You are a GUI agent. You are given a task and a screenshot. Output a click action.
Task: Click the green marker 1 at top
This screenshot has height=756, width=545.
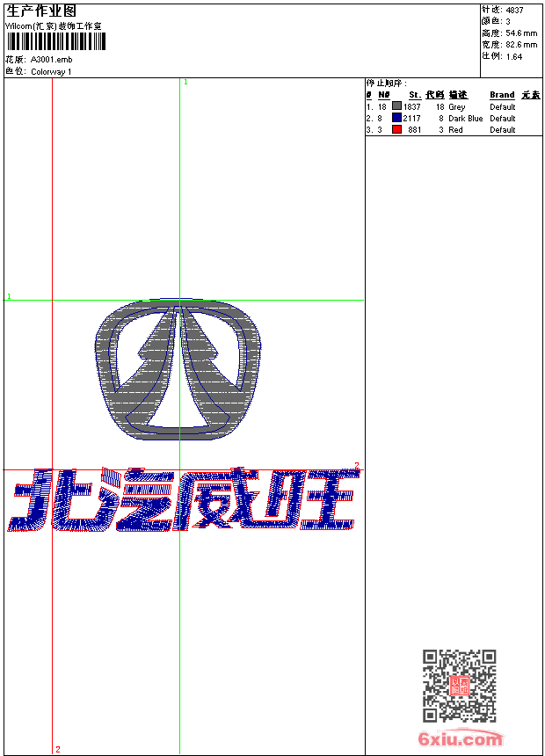(185, 82)
